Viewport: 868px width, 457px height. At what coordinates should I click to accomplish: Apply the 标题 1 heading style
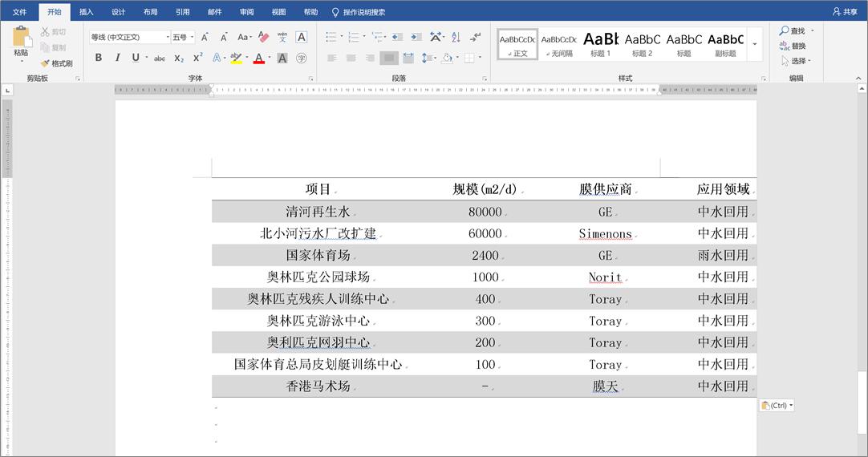[601, 45]
